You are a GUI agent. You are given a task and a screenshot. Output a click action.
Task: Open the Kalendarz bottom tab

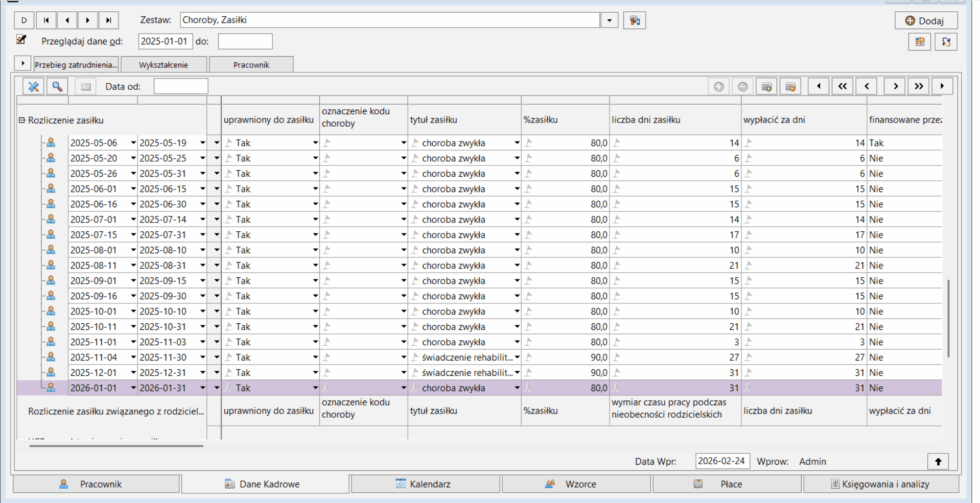425,484
